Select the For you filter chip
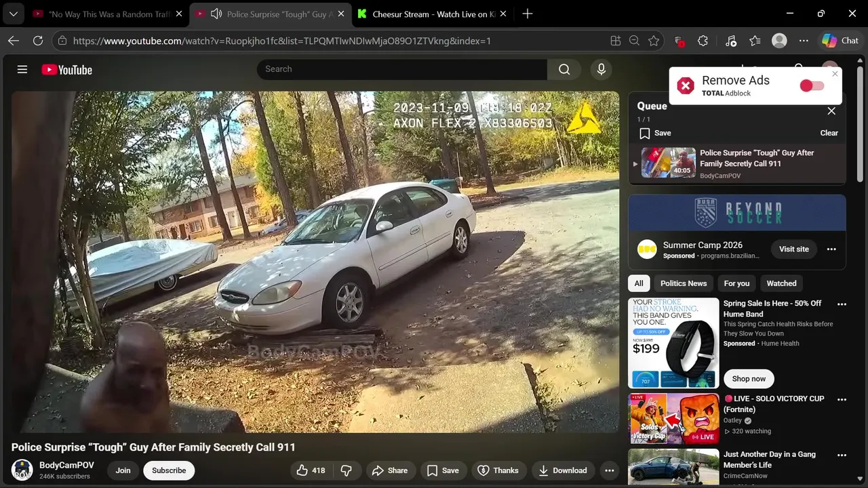 pos(736,283)
